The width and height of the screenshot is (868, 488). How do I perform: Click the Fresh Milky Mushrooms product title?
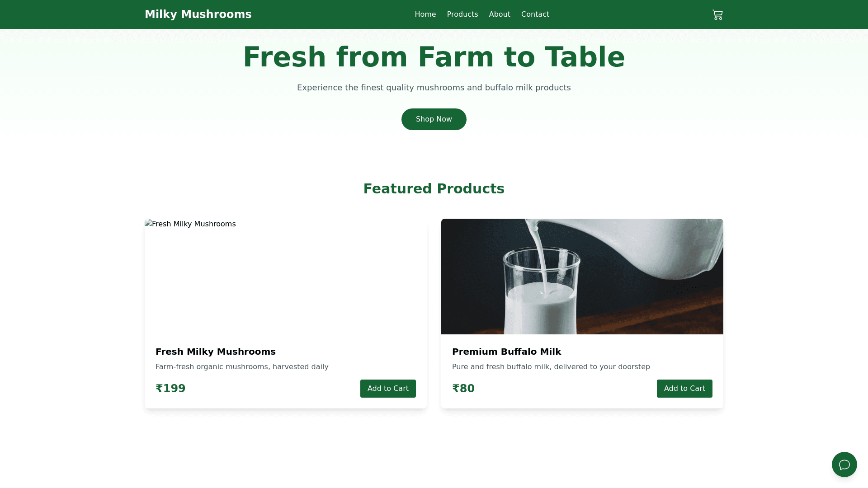pos(215,352)
